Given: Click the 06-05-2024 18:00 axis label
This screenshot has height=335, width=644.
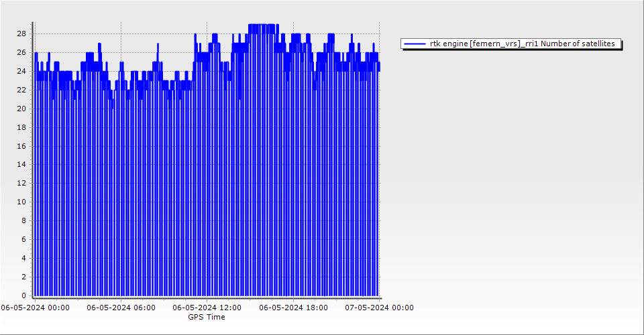Looking at the screenshot, I should tap(293, 308).
